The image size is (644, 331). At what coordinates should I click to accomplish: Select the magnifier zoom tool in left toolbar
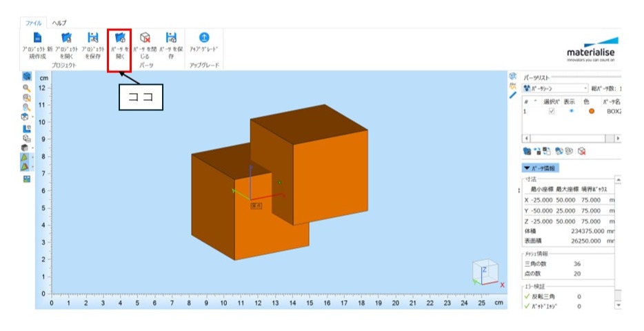click(27, 88)
